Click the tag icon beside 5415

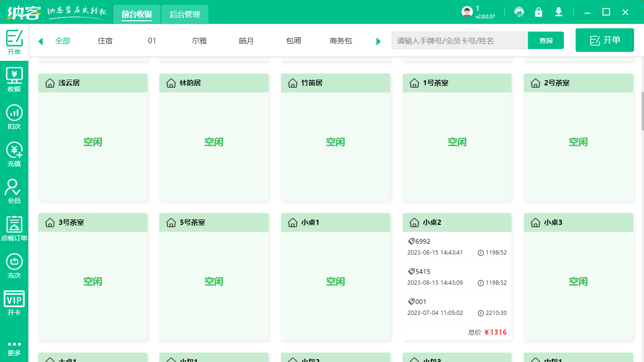click(x=411, y=271)
